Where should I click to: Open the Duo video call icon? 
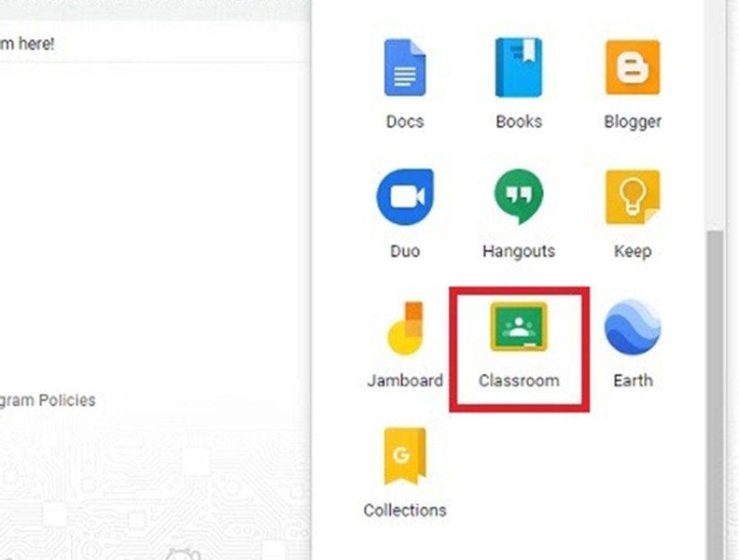tap(405, 197)
